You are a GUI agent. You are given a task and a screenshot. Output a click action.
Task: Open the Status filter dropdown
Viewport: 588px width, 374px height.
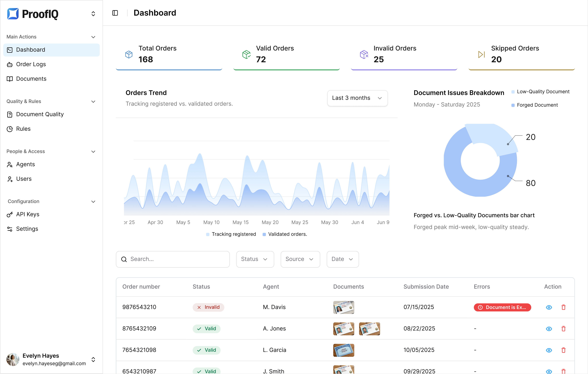coord(255,259)
